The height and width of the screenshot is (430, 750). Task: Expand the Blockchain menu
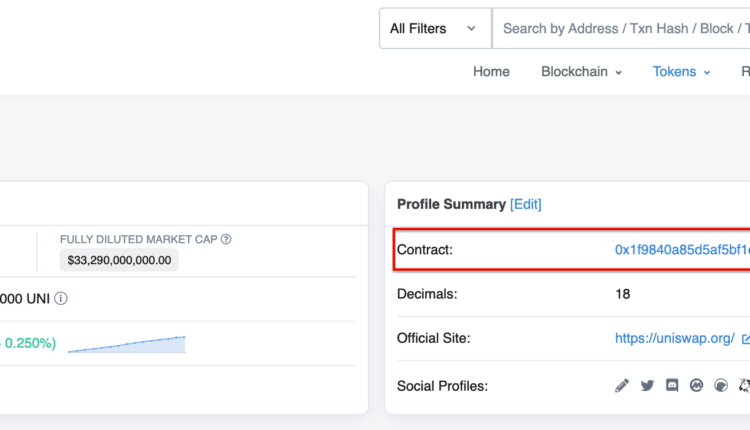pos(581,72)
